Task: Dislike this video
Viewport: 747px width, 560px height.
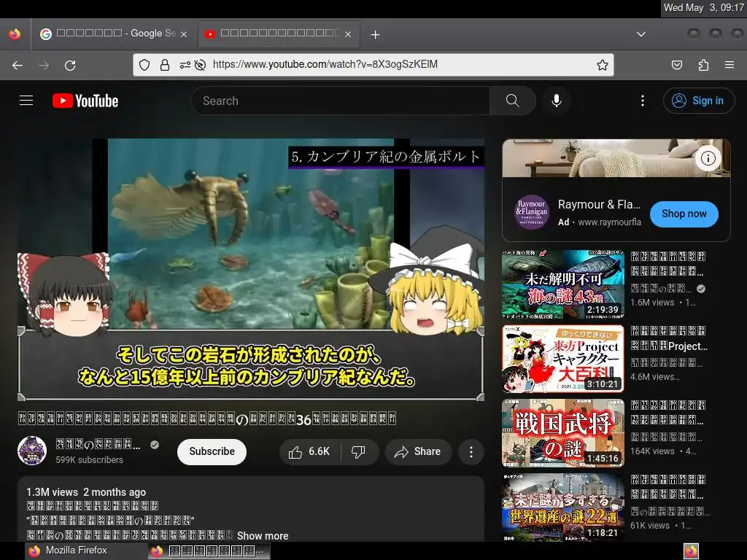Action: pos(358,451)
